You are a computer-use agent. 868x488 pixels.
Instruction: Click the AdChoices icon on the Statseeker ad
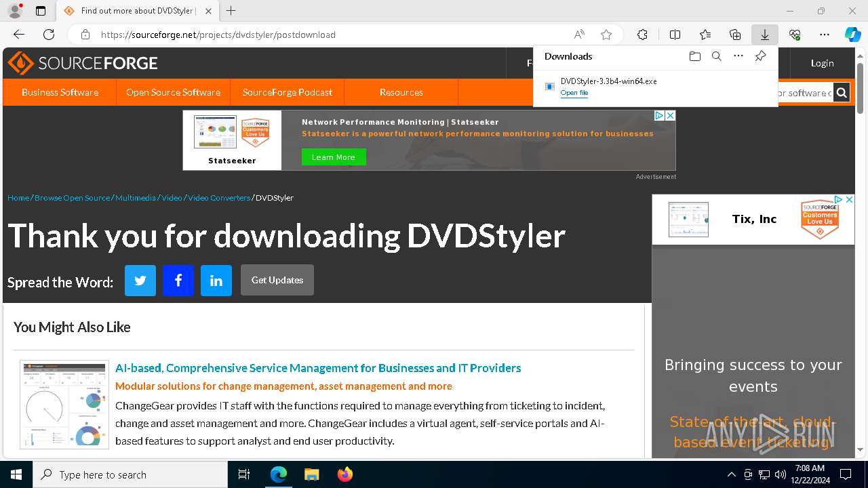coord(658,116)
